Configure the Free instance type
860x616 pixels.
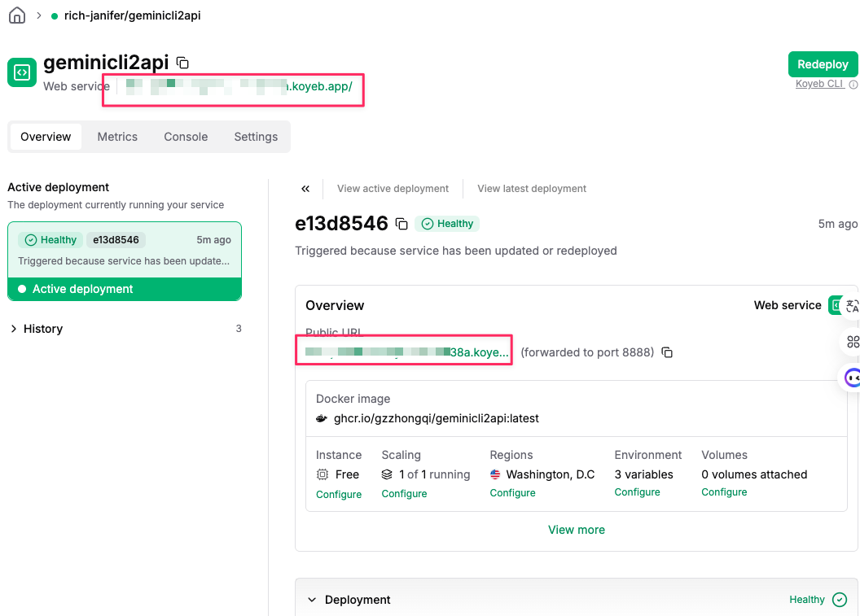tap(339, 495)
